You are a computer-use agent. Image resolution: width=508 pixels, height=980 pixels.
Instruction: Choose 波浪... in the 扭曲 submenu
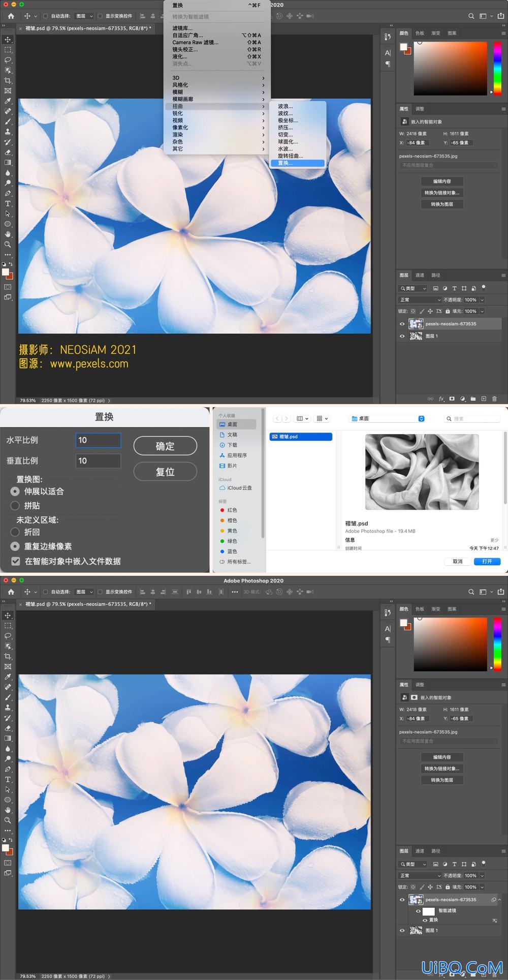point(298,106)
